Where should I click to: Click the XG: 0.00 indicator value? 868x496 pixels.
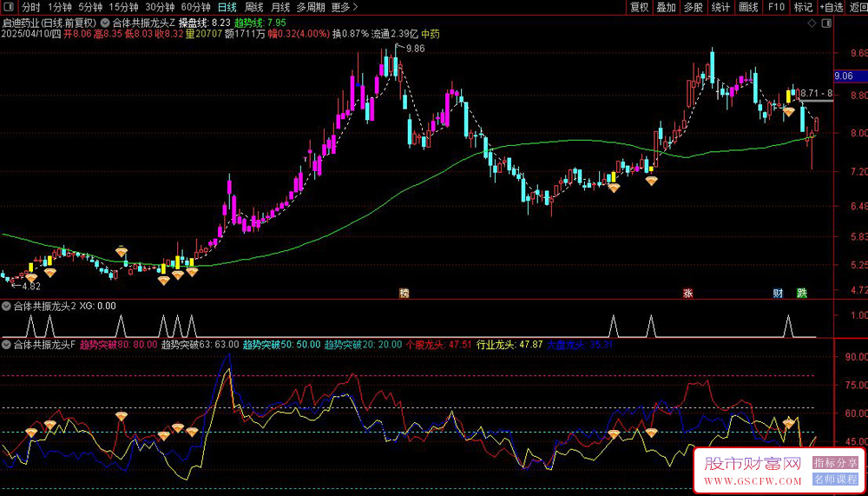[x=97, y=306]
